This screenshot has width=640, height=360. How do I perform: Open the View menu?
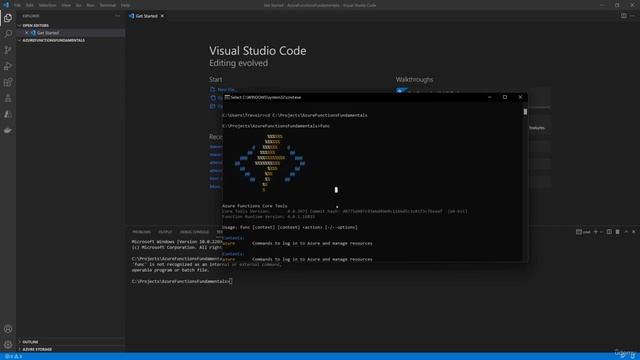point(66,5)
